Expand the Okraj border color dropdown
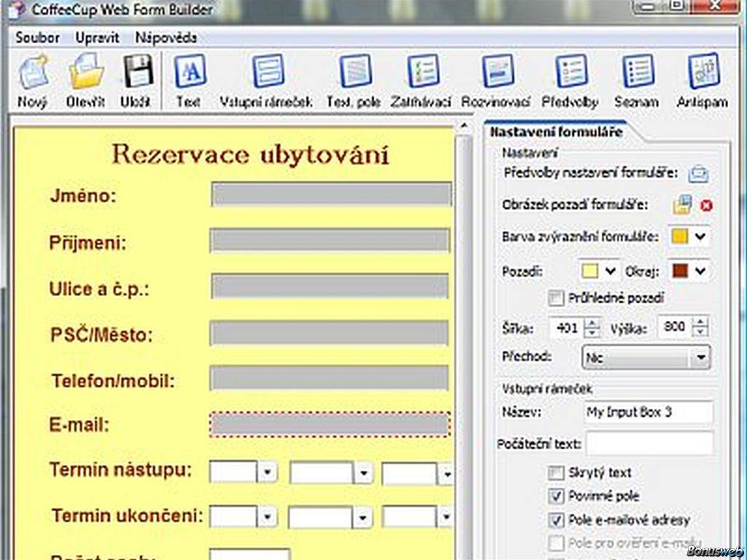The image size is (747, 560). click(701, 271)
